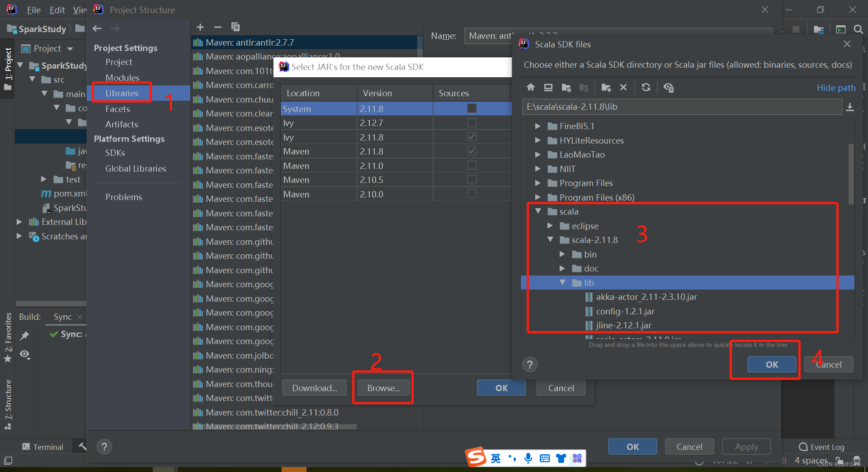The height and width of the screenshot is (472, 868).
Task: Toggle tool window quick access icon in the status bar
Action: (8, 461)
